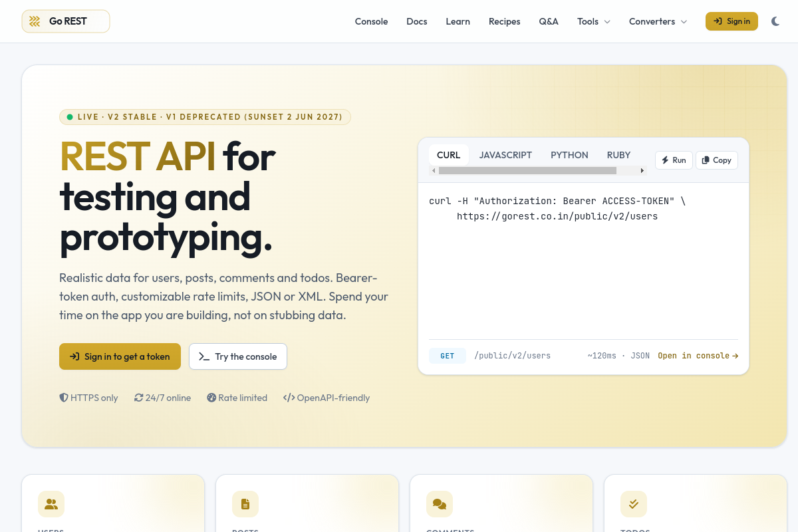This screenshot has height=532, width=798.
Task: Click the Posts card document icon
Action: (x=245, y=504)
